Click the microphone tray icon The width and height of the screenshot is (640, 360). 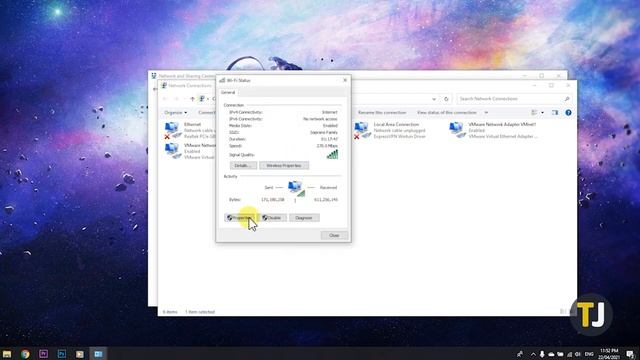coord(542,354)
